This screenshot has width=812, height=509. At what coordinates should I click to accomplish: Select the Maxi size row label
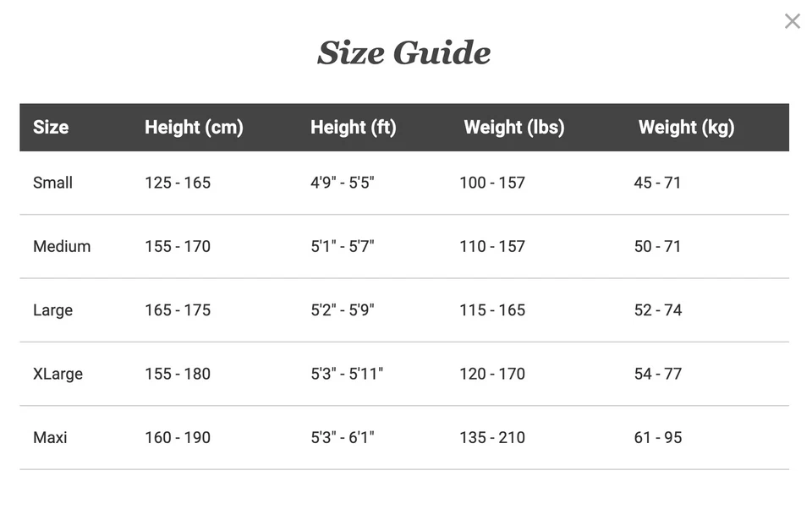[x=50, y=438]
